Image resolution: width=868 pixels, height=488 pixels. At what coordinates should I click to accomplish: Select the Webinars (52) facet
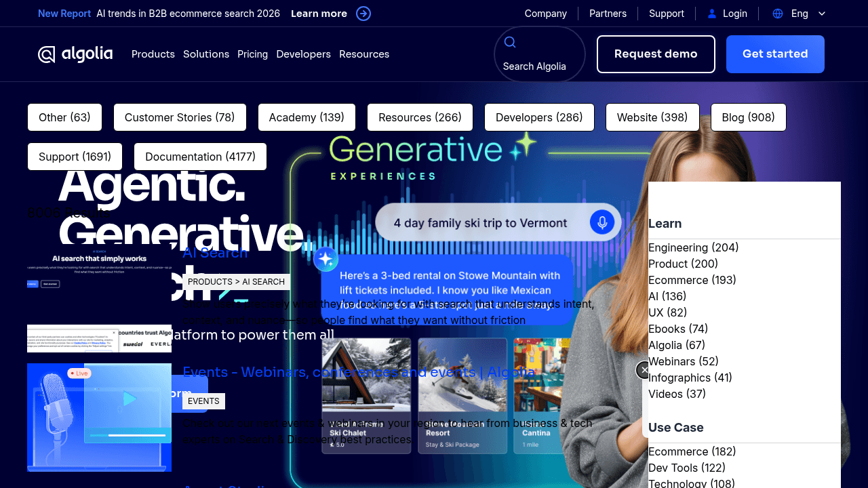684,361
